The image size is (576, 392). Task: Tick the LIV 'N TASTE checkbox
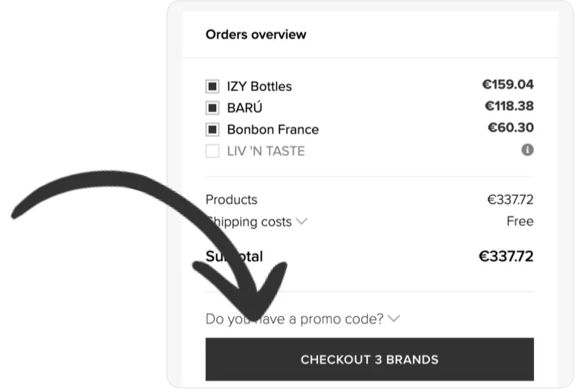click(213, 151)
